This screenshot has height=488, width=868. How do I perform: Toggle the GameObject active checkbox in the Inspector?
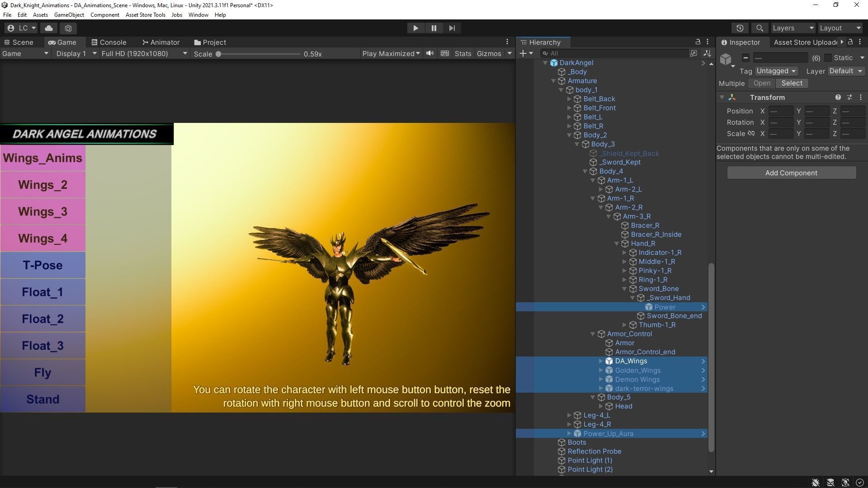(x=746, y=58)
